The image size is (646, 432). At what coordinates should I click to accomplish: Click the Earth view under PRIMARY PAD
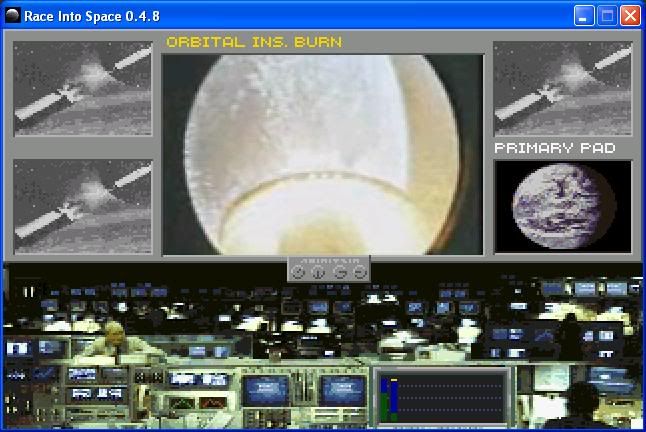coord(563,206)
